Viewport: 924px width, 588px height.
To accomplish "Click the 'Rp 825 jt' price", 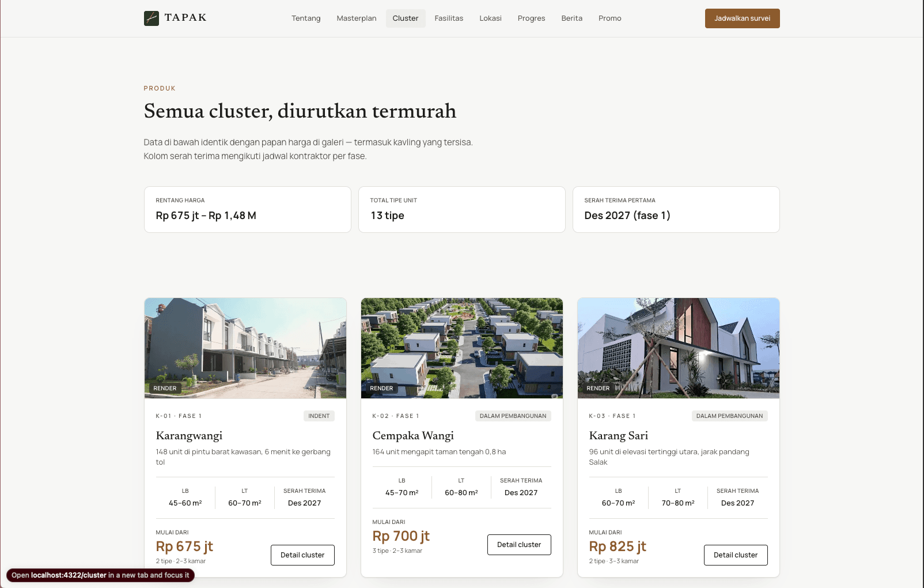I will [618, 546].
